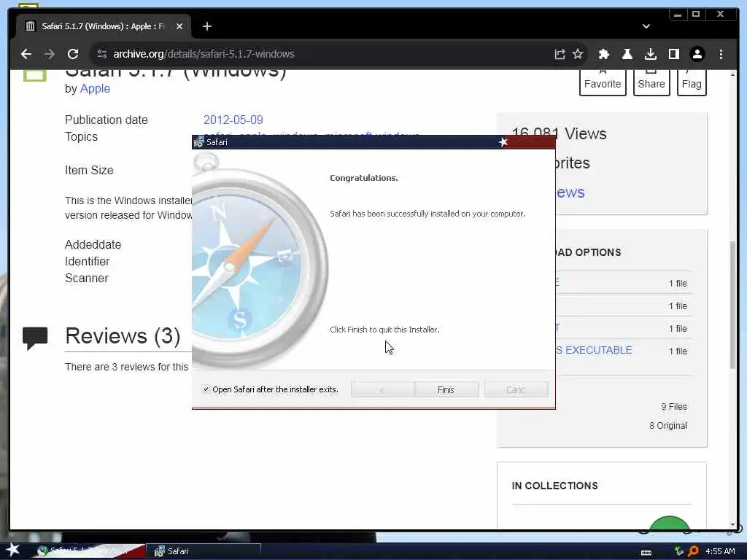This screenshot has width=747, height=560.
Task: Click the Safari compass image in installer
Action: (260, 260)
